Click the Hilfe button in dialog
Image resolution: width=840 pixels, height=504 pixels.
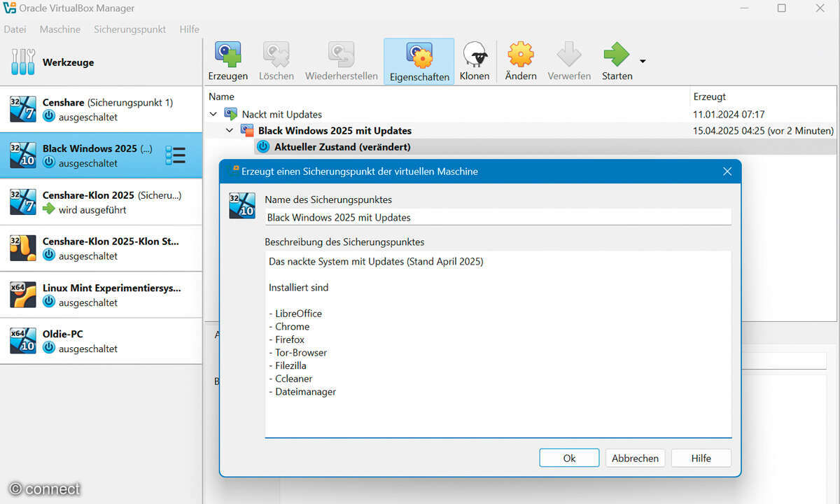click(x=701, y=458)
